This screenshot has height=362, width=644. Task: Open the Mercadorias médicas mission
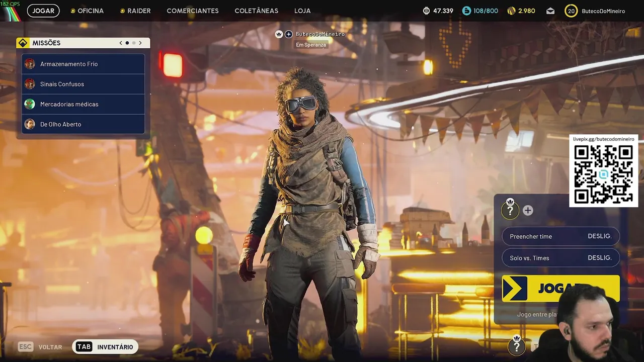pyautogui.click(x=83, y=104)
